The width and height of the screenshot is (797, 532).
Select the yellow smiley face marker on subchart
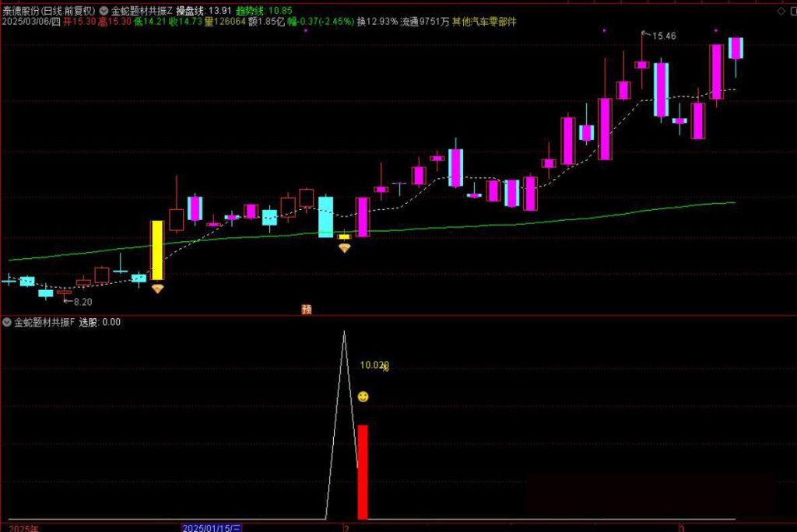(363, 396)
